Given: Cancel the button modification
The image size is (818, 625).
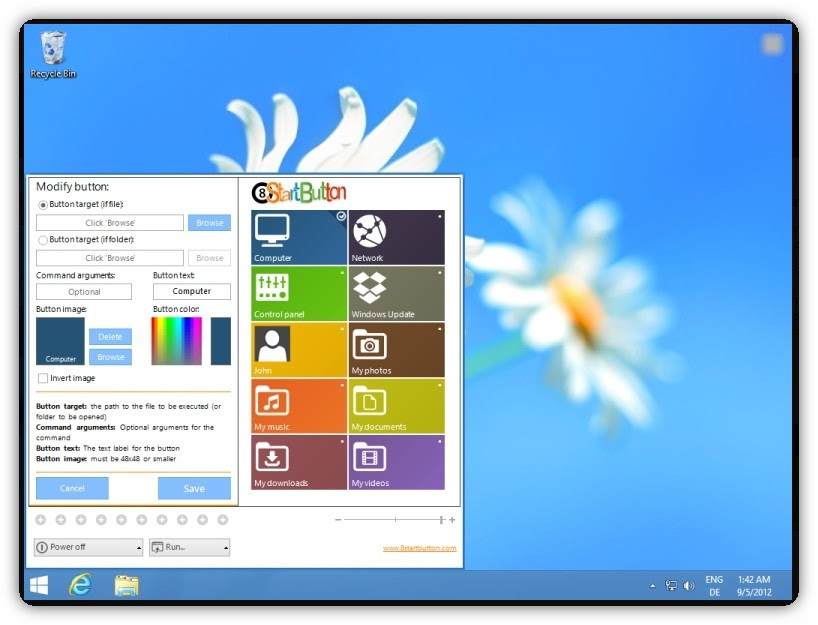Looking at the screenshot, I should pos(72,488).
